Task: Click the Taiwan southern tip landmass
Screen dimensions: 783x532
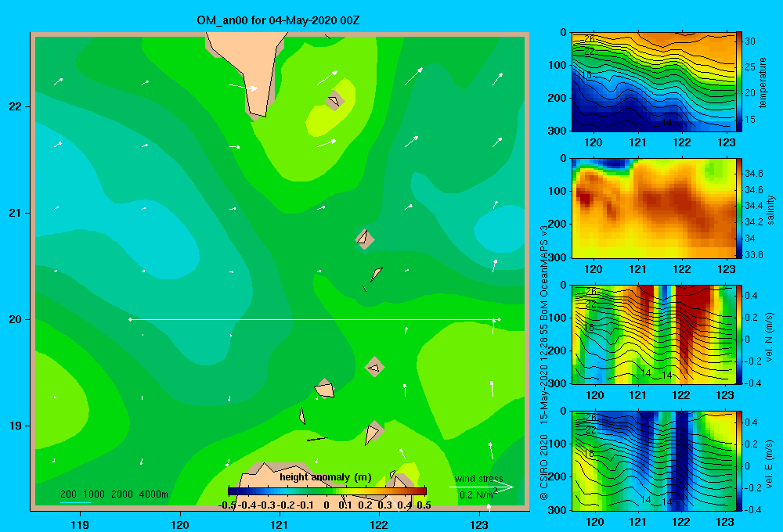Action: [252, 70]
